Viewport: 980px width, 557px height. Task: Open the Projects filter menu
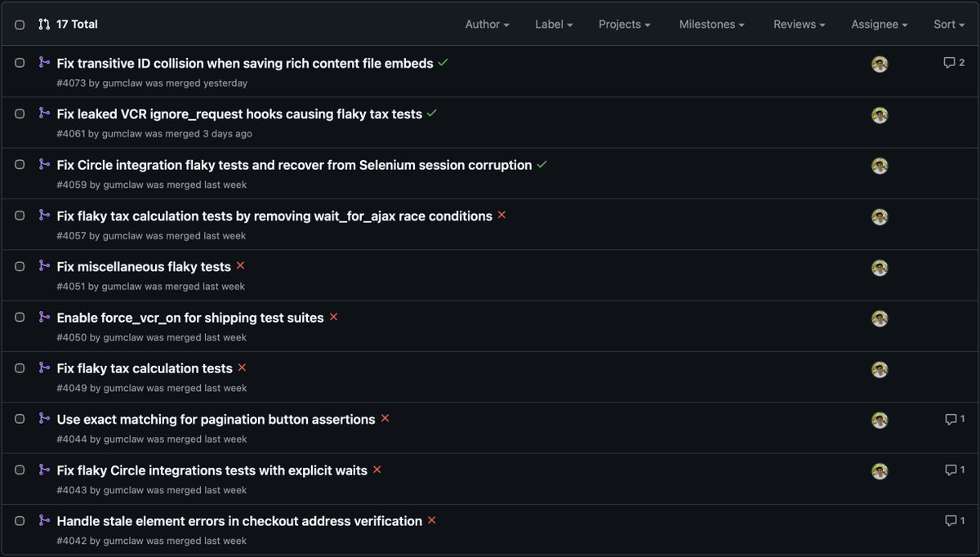[624, 24]
